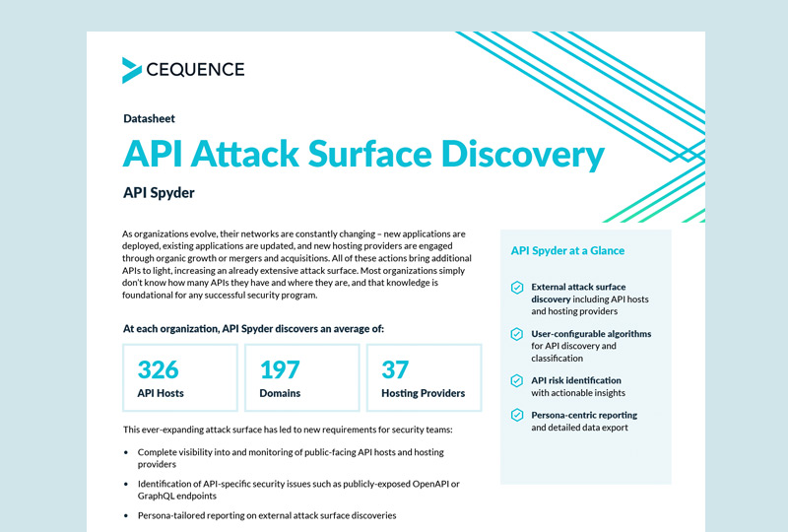The image size is (788, 532).
Task: Click the 'Hosting Providers' label
Action: click(x=424, y=393)
